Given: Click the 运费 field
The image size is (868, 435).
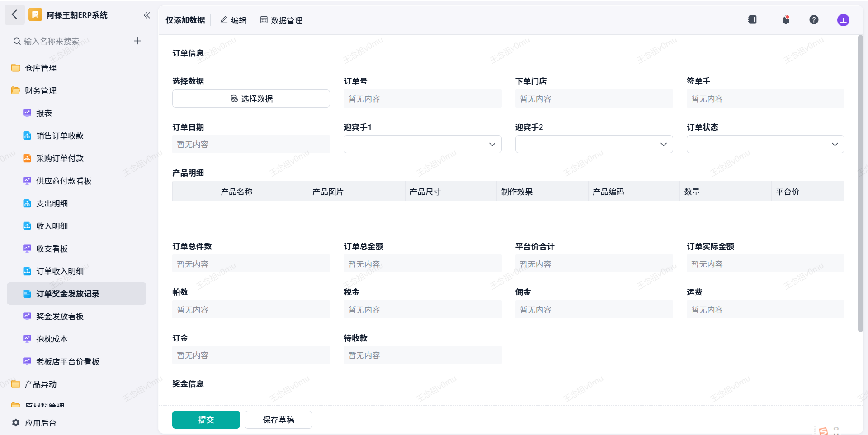Looking at the screenshot, I should tap(765, 309).
